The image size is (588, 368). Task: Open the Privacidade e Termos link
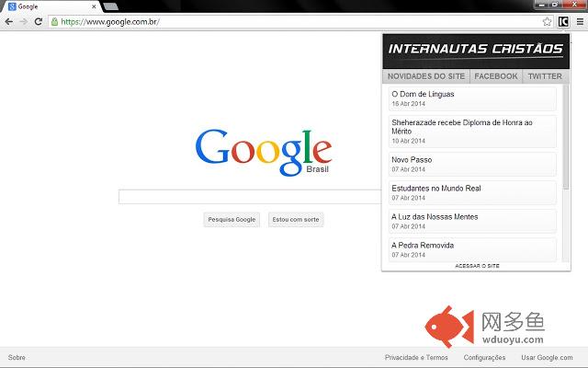click(x=416, y=358)
